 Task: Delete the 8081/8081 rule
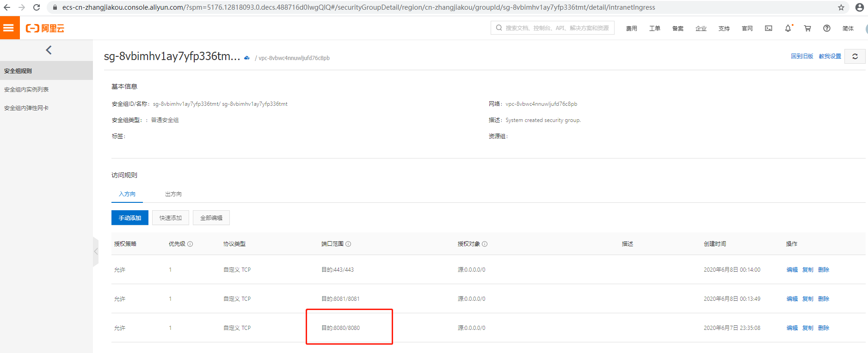point(824,299)
